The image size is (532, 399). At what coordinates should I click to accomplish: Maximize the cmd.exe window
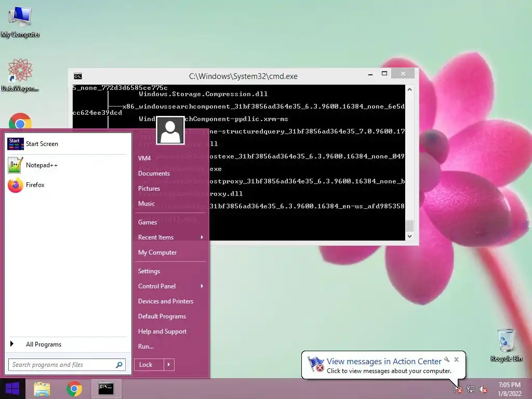pyautogui.click(x=384, y=74)
